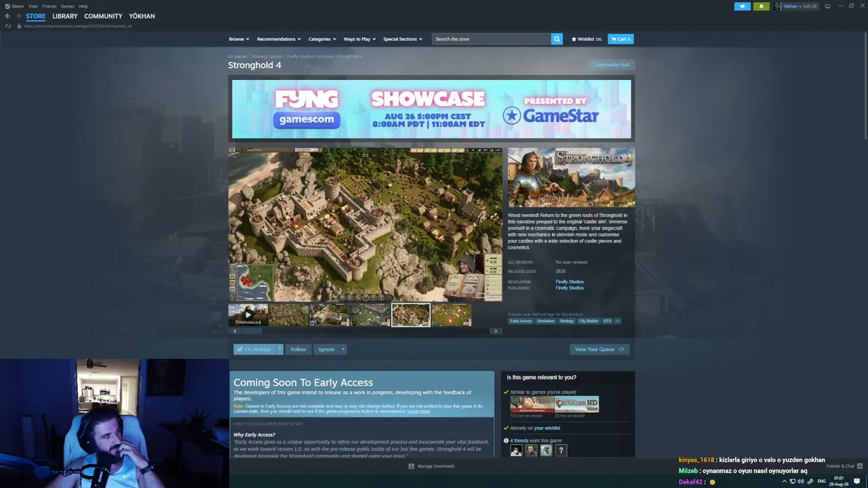The width and height of the screenshot is (868, 488).
Task: Open the Yökhan account dropdown
Action: pos(800,6)
